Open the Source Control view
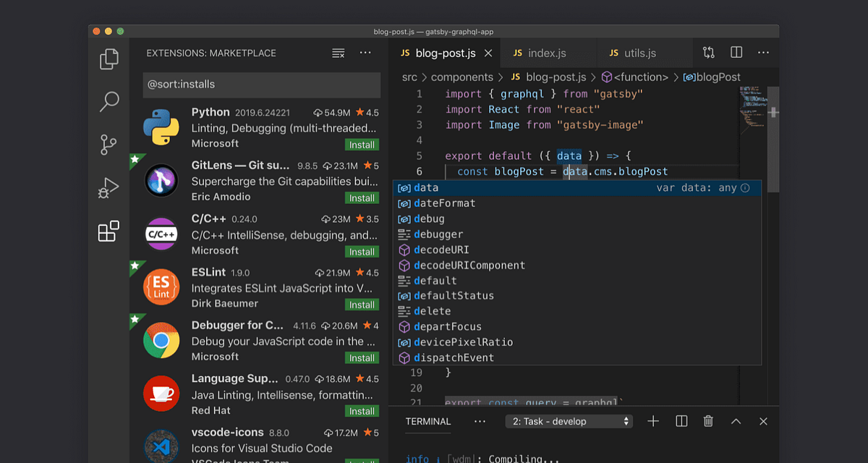The height and width of the screenshot is (463, 868). [x=109, y=145]
